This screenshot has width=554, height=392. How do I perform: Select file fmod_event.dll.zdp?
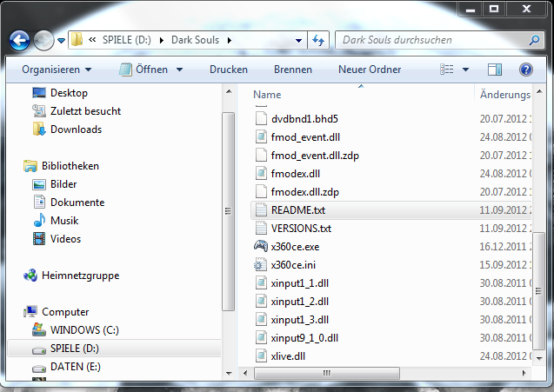315,156
